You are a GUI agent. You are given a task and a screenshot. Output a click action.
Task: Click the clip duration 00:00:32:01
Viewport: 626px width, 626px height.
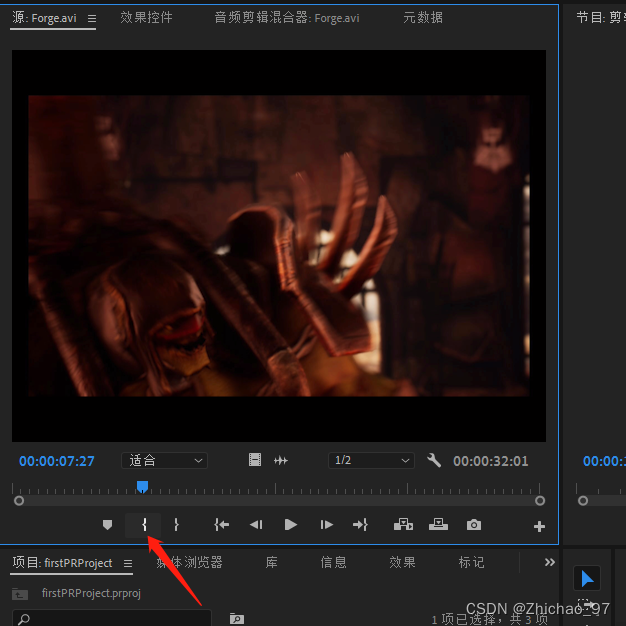(491, 461)
